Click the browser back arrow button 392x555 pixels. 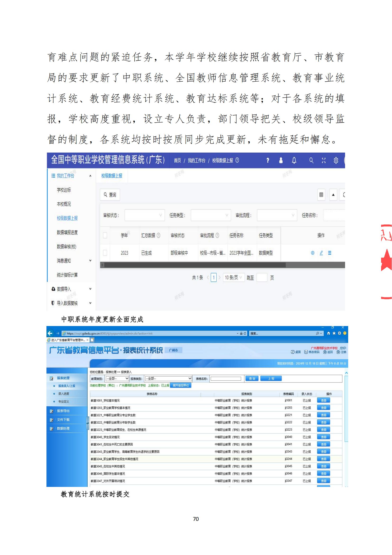(50, 333)
